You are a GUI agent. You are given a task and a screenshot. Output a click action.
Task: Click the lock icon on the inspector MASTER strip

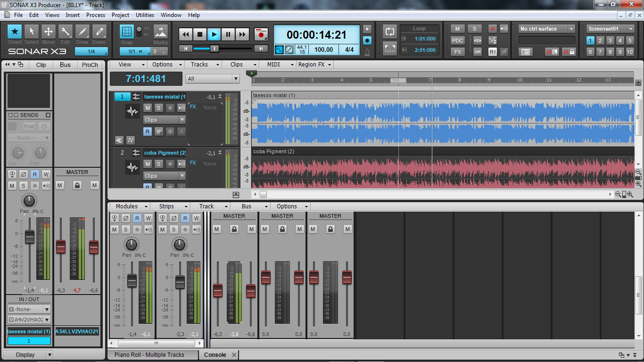[x=77, y=185]
